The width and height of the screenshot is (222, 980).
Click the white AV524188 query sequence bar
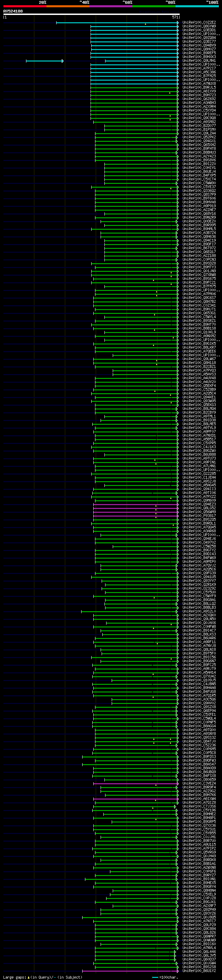pos(92,15)
